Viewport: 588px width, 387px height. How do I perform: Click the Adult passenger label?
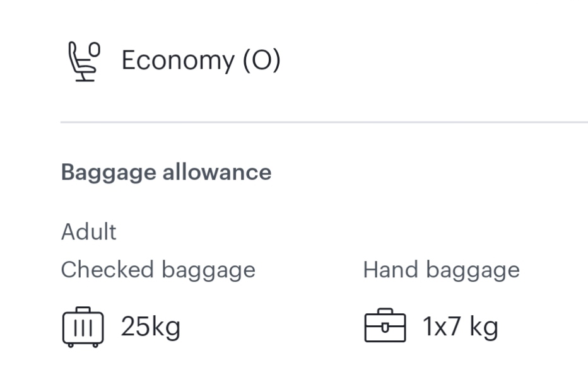(89, 231)
